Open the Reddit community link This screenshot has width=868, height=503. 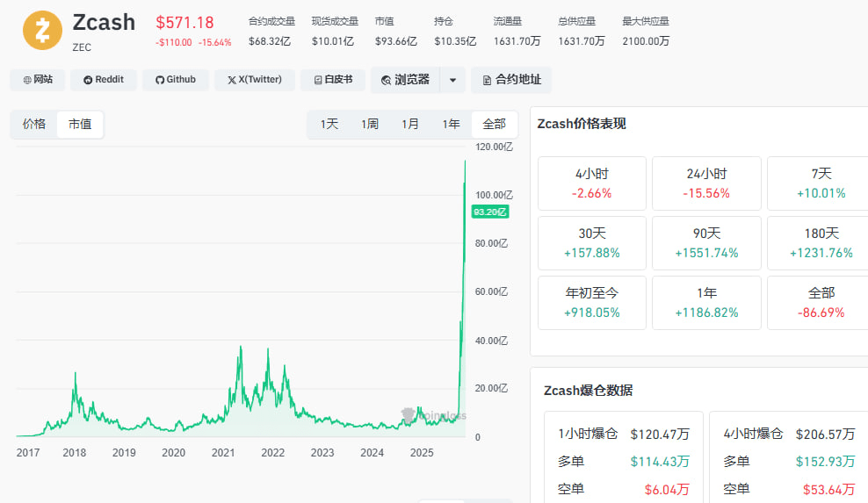[x=104, y=80]
